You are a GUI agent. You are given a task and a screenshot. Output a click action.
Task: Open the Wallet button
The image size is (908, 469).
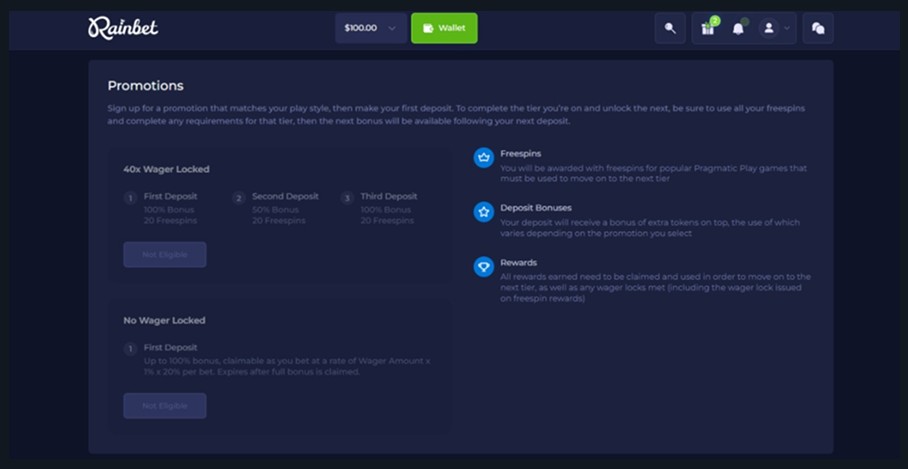[444, 28]
